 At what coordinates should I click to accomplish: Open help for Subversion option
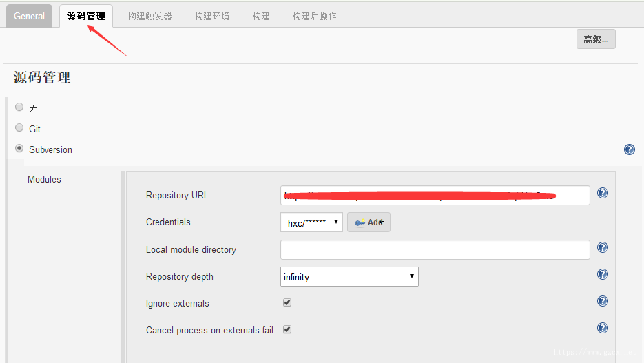pos(630,149)
